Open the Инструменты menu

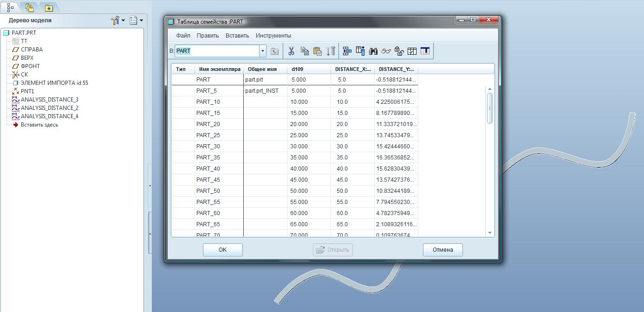point(273,36)
